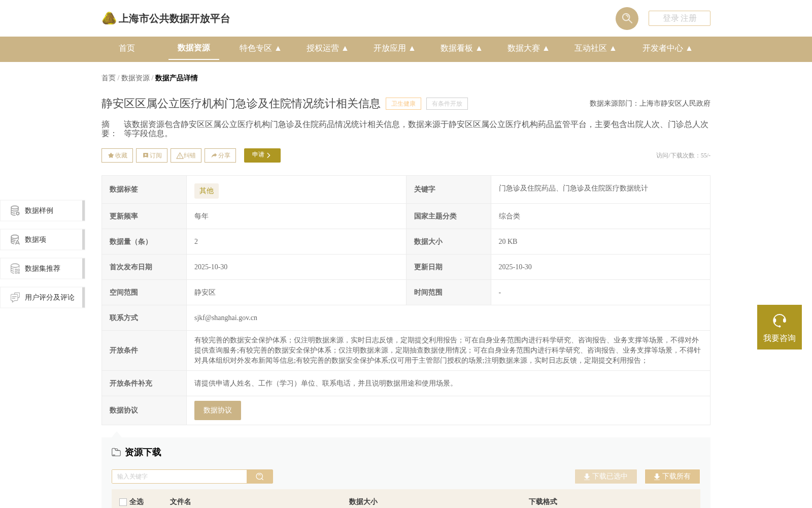Click the 静安区 spatial range value

pos(205,293)
